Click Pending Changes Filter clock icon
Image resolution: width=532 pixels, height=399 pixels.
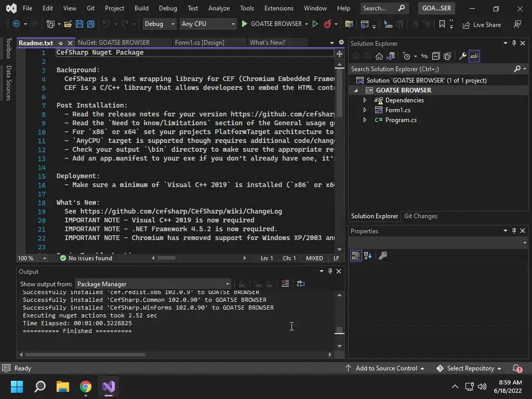[406, 56]
